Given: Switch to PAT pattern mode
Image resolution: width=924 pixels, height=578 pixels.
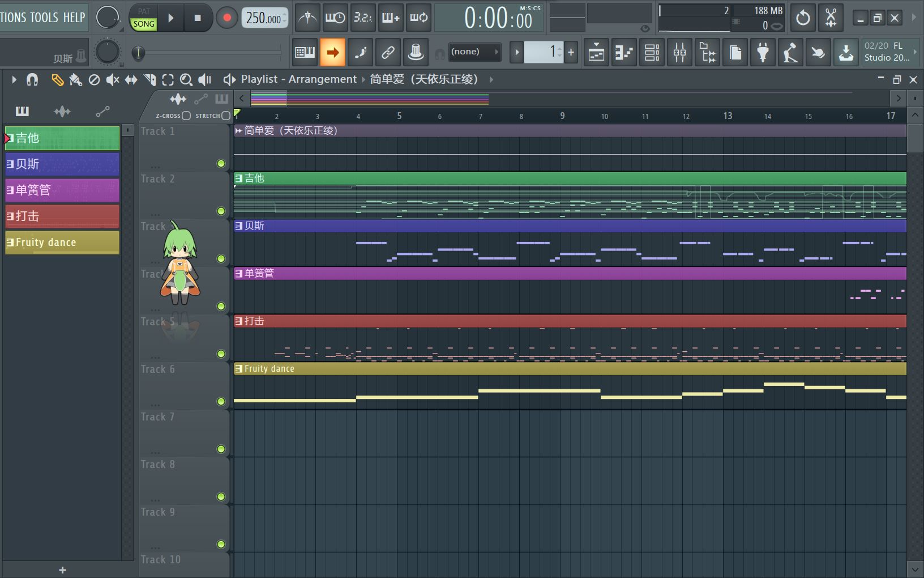Looking at the screenshot, I should click(x=144, y=11).
